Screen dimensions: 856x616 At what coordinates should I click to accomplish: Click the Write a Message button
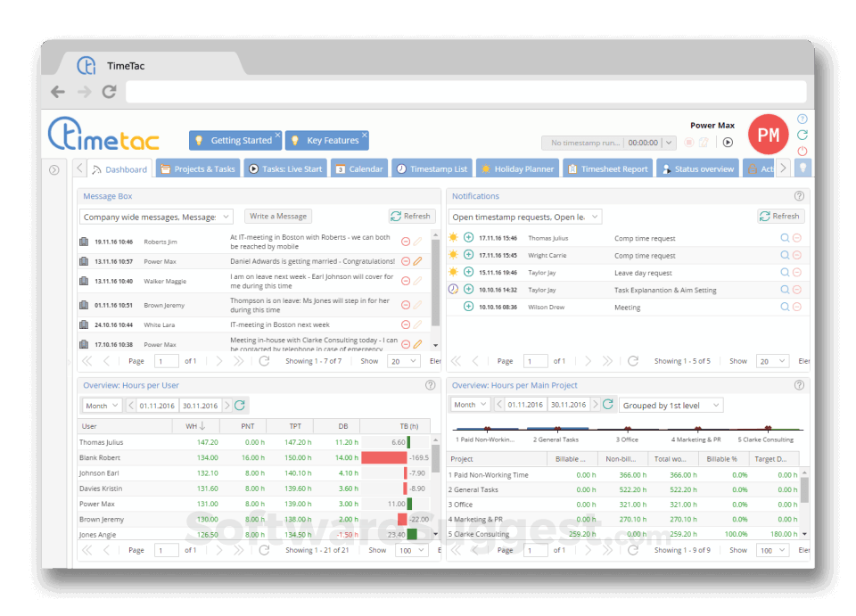pos(279,216)
